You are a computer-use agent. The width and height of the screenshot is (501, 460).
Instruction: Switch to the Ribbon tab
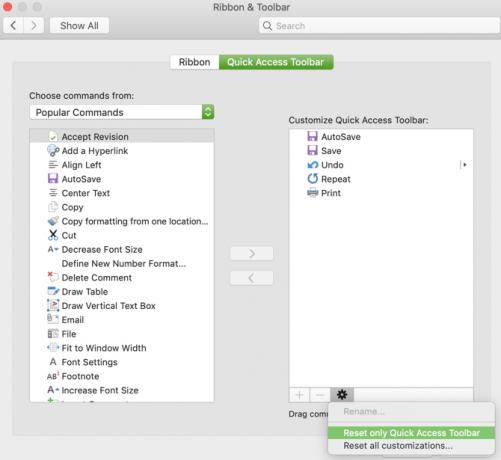[194, 62]
